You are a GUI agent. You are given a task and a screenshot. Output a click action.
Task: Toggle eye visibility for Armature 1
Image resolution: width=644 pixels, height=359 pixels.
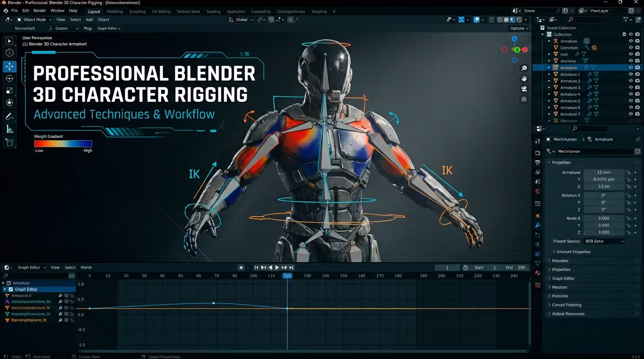[x=631, y=74]
